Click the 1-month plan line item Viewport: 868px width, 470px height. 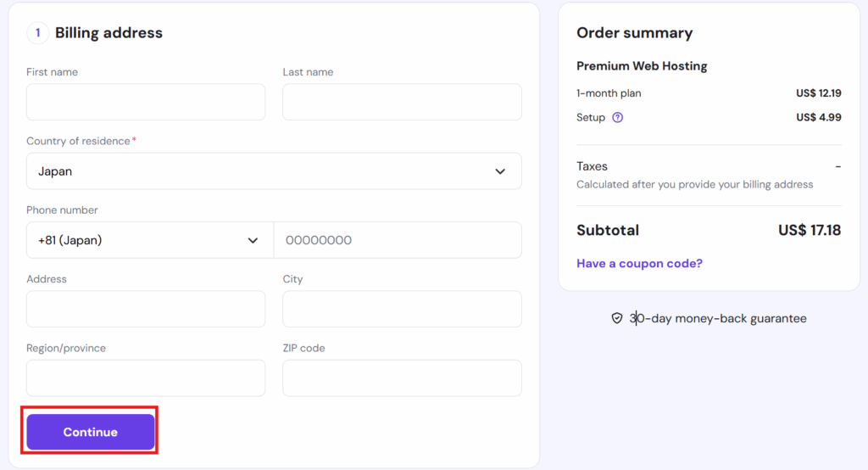tap(609, 93)
